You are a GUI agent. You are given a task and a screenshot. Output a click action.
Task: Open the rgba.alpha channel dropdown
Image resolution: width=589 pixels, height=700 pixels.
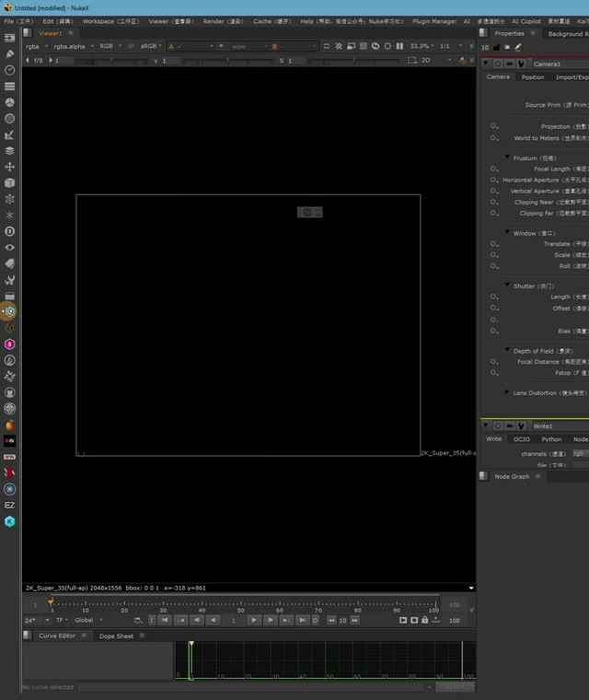tap(74, 46)
